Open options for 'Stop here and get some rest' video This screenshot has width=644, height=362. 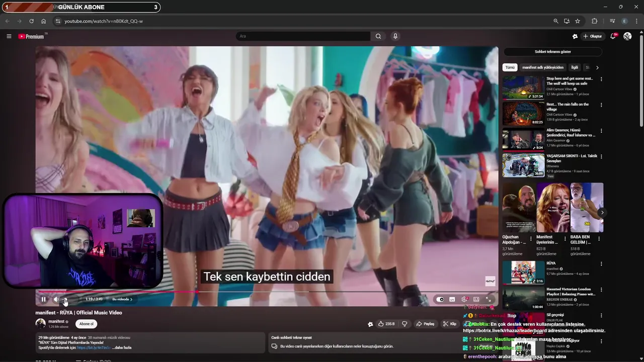point(601,79)
